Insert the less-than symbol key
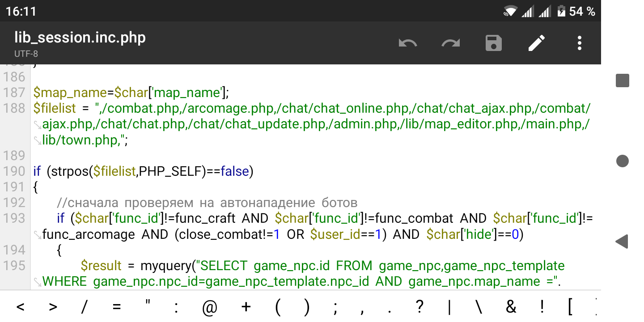This screenshot has width=644, height=322. tap(20, 307)
